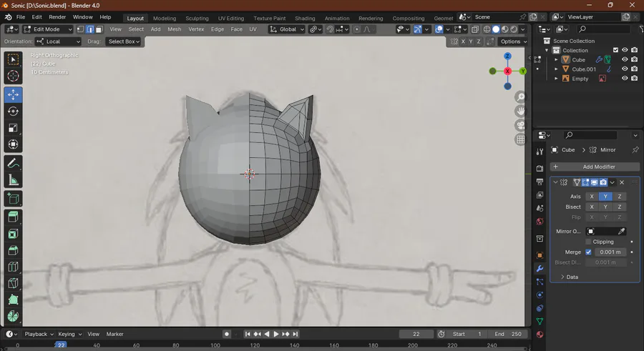Click the current frame field 22
The height and width of the screenshot is (351, 644).
click(416, 334)
